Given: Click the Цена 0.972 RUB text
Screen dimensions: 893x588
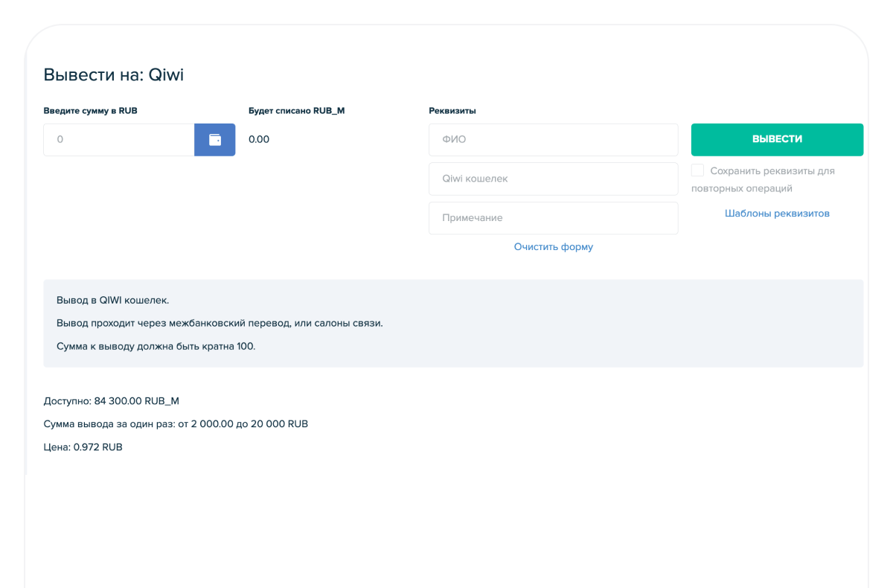Looking at the screenshot, I should [83, 447].
